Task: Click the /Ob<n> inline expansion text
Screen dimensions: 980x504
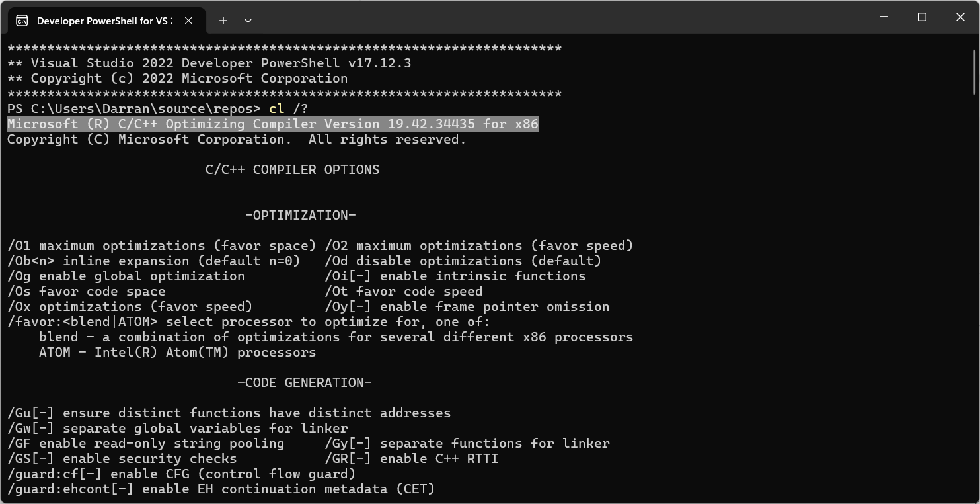Action: coord(154,261)
